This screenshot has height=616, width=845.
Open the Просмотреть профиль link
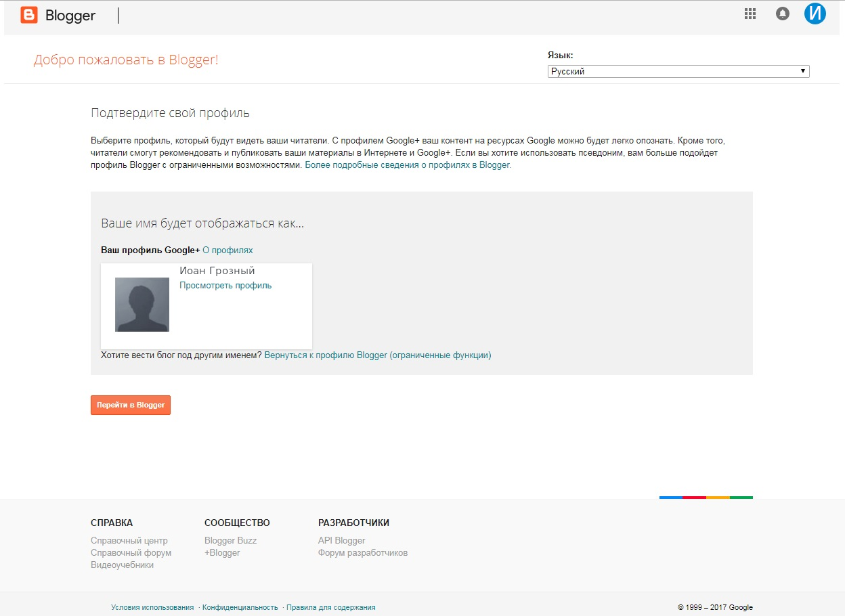(225, 286)
